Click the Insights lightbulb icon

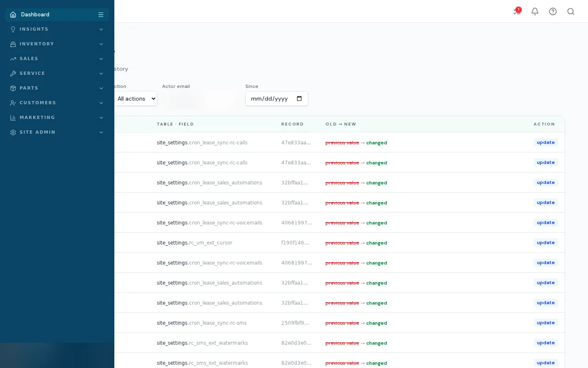coord(13,29)
